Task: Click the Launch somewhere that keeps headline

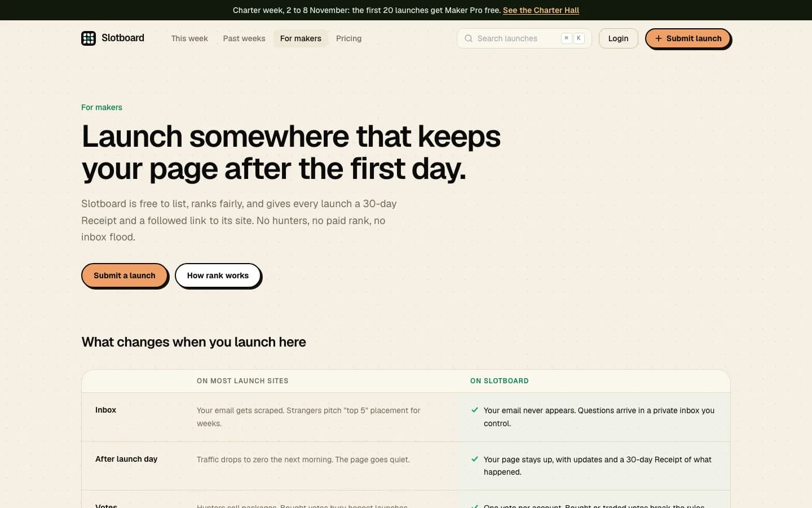Action: pyautogui.click(x=291, y=152)
